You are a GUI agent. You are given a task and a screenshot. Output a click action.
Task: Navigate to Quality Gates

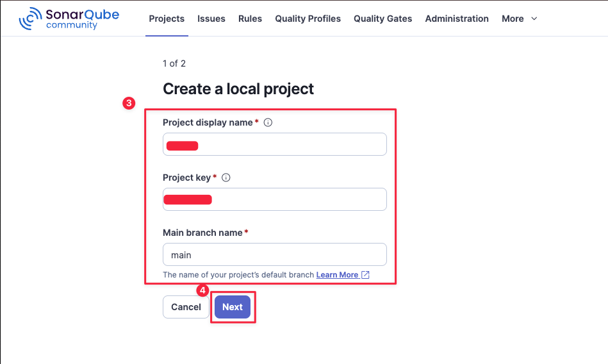383,19
